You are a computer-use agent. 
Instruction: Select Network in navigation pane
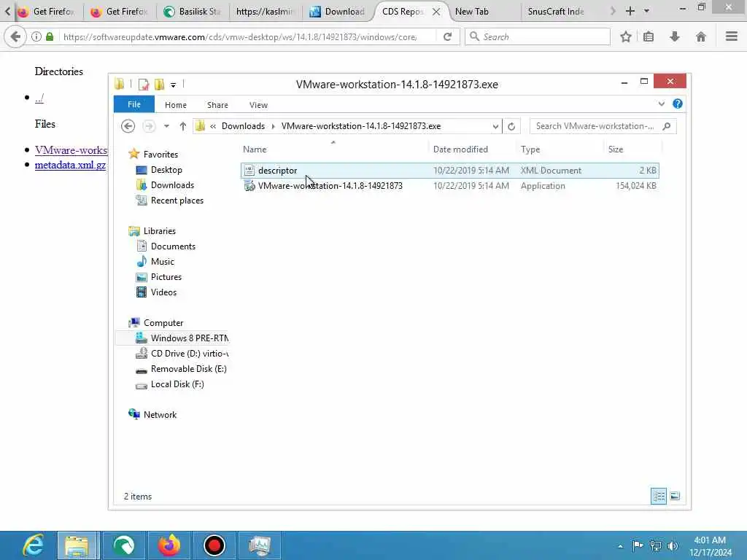160,415
